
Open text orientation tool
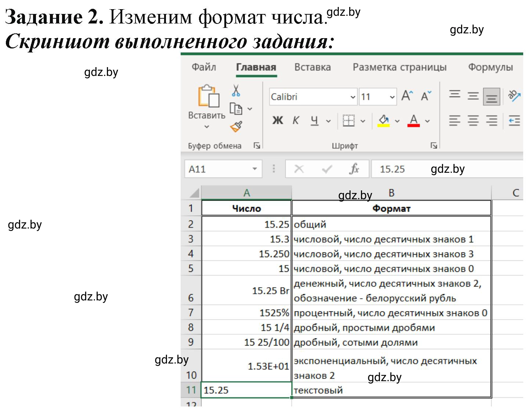(x=514, y=96)
